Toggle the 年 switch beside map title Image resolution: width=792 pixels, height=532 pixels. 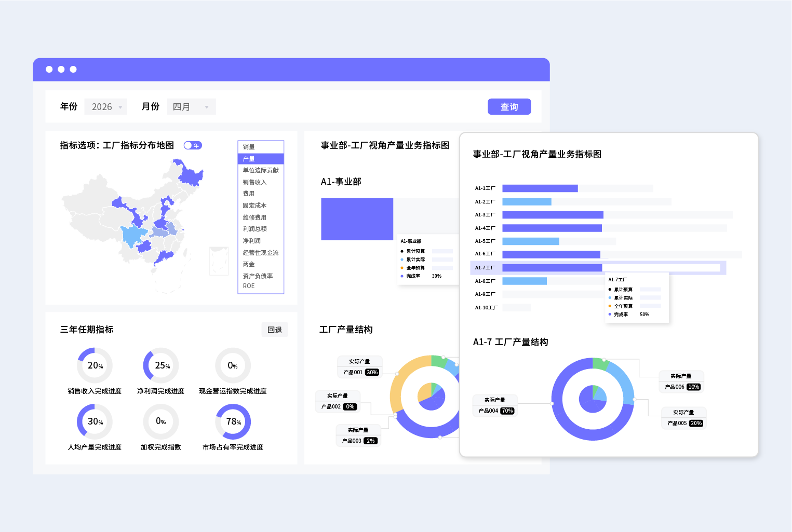193,145
